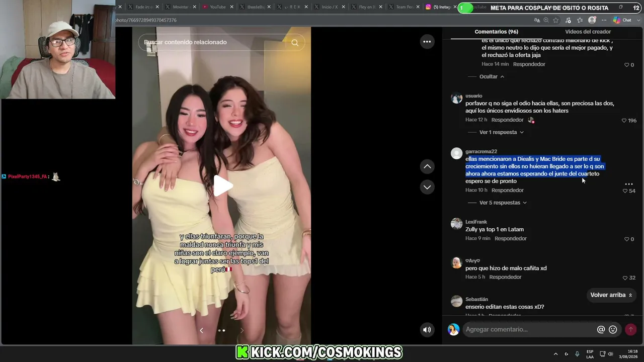Viewport: 644px width, 362px height.
Task: Open the emoji picker in comment box
Action: pyautogui.click(x=613, y=330)
